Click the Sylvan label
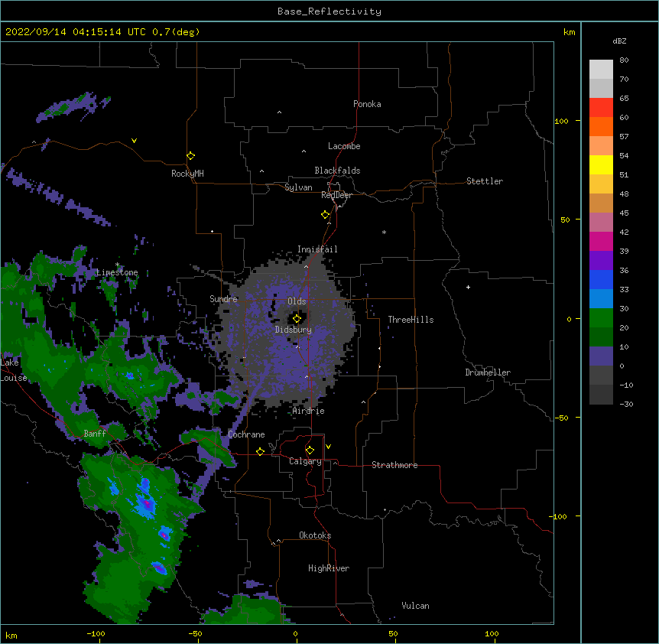Image resolution: width=659 pixels, height=644 pixels. [x=298, y=187]
